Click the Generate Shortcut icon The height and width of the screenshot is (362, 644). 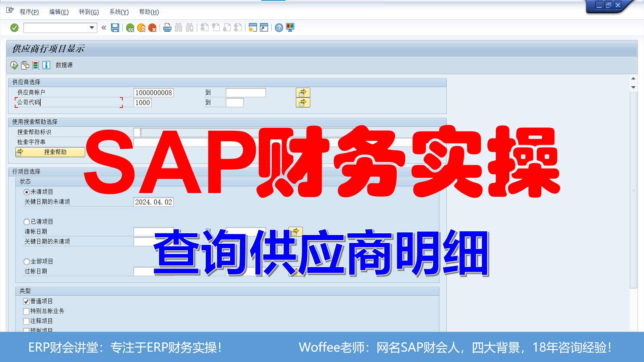[x=264, y=28]
